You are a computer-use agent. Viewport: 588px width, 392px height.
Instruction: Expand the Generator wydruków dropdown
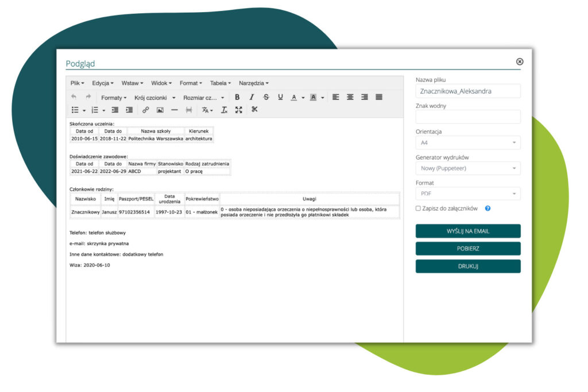(468, 168)
